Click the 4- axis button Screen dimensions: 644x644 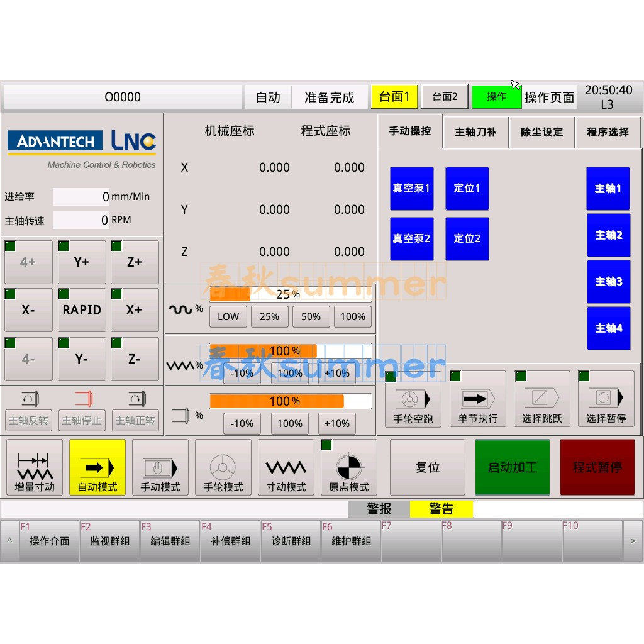(28, 359)
